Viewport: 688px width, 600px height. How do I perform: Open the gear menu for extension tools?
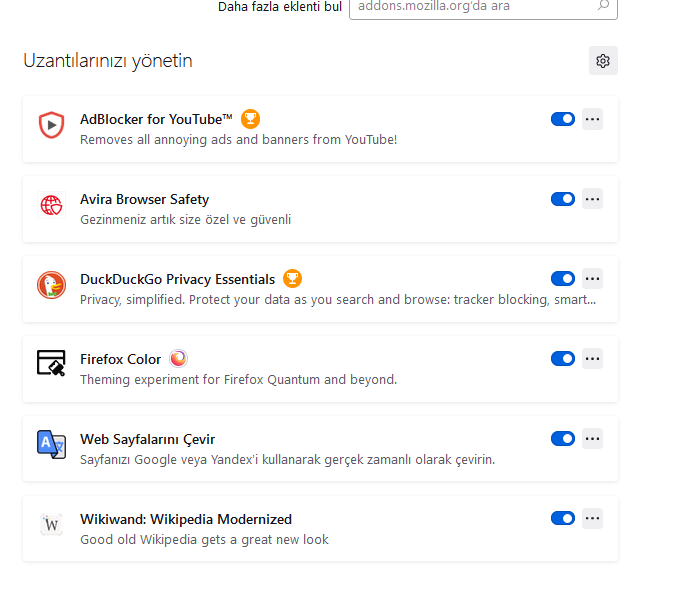click(603, 61)
